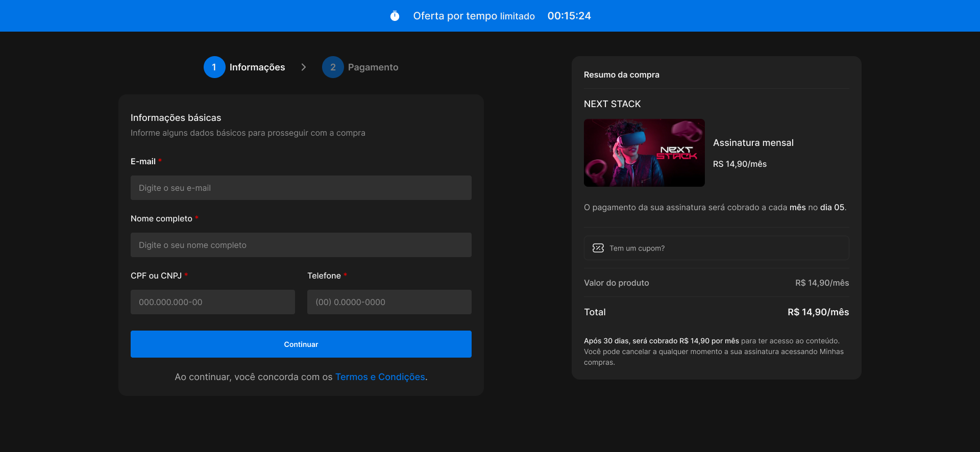Click the Total label
Image resolution: width=980 pixels, height=452 pixels.
[595, 312]
